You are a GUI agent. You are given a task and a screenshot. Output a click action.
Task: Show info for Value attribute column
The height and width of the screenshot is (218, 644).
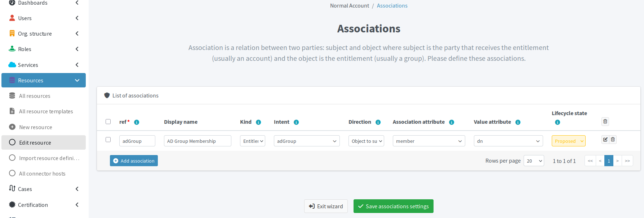pyautogui.click(x=518, y=122)
